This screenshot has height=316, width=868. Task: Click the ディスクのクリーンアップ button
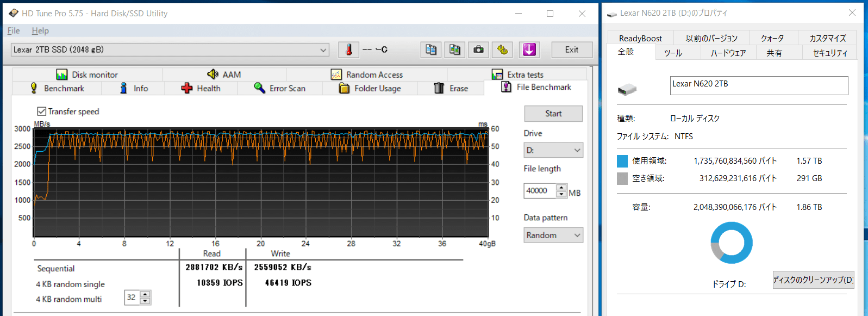click(x=813, y=280)
